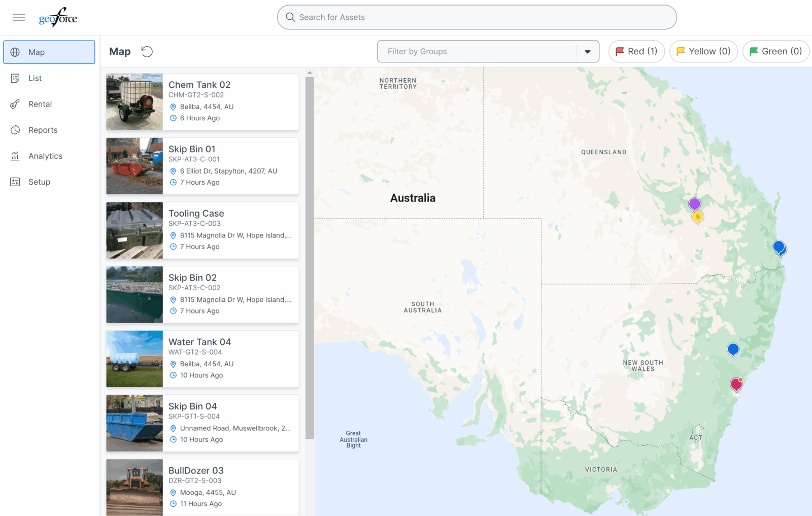Toggle the Yellow flag filter
812x516 pixels.
coord(703,51)
